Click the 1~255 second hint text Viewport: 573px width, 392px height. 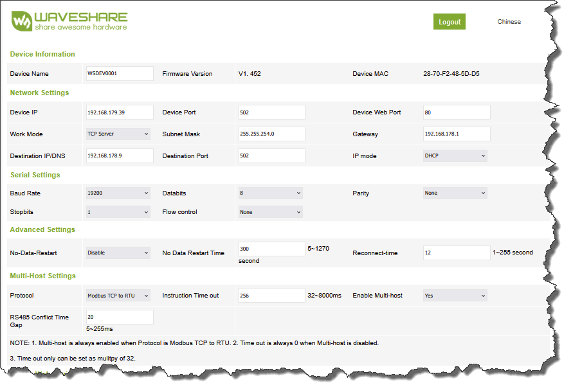[513, 253]
